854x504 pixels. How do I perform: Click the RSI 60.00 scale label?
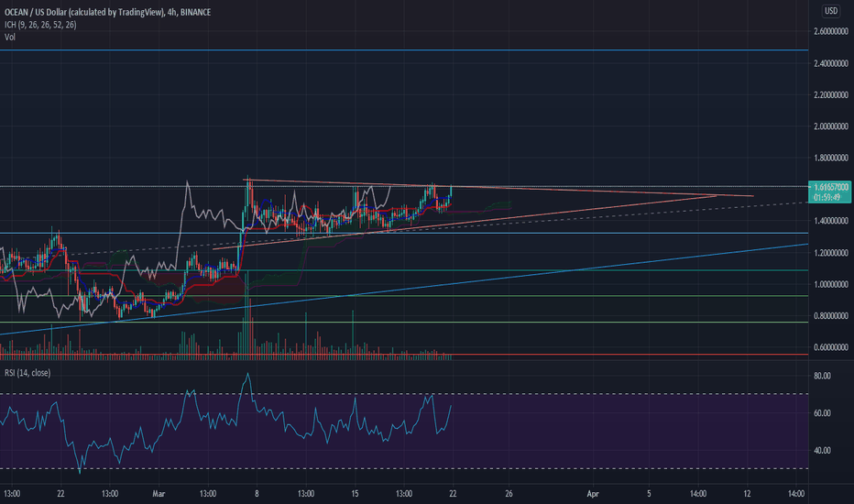click(x=823, y=413)
